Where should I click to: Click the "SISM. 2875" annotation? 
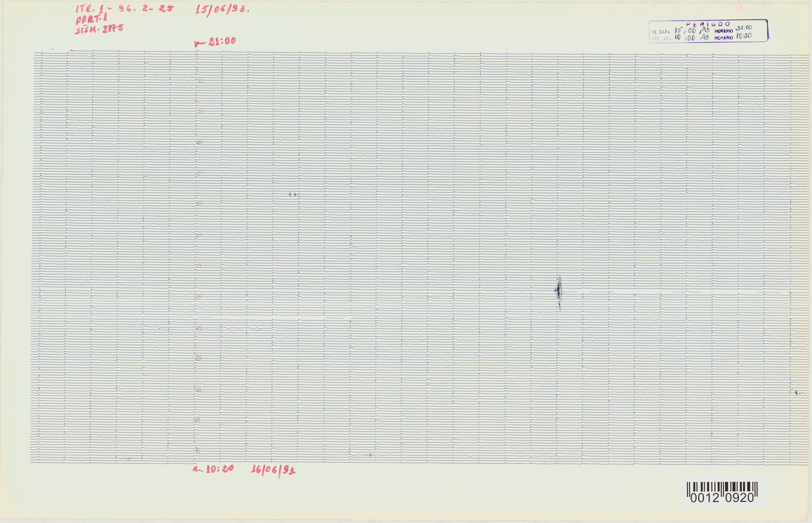[99, 29]
